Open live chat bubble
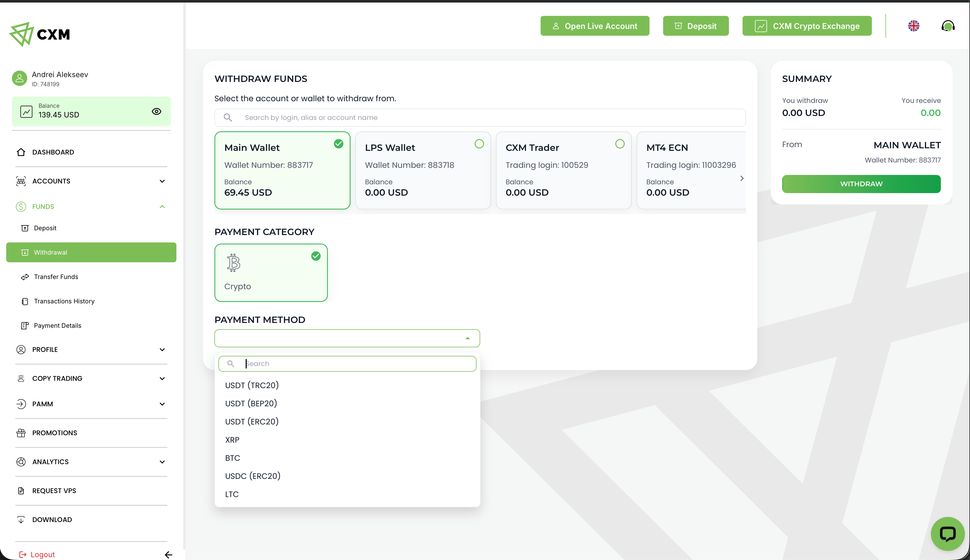 (947, 533)
